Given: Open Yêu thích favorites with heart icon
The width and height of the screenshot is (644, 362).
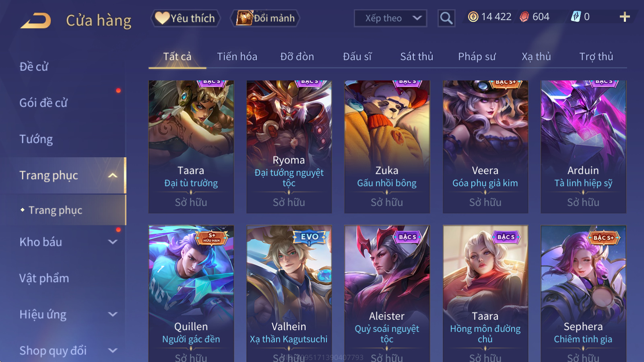Looking at the screenshot, I should tap(186, 18).
